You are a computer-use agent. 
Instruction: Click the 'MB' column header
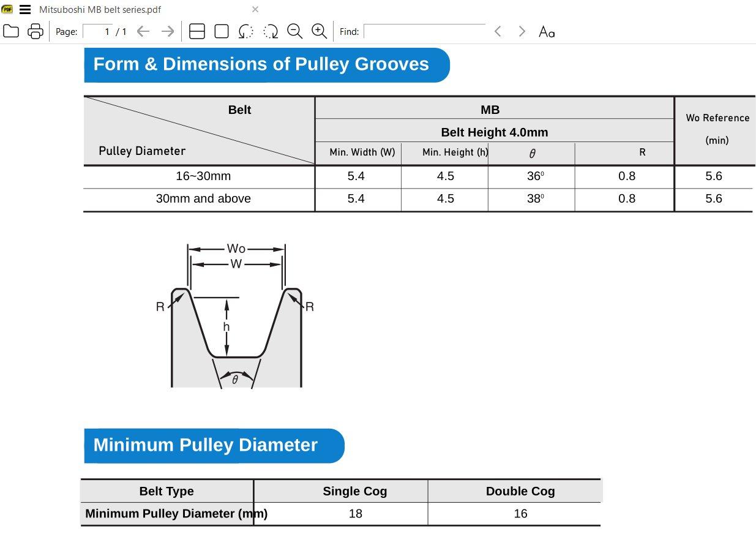click(x=490, y=110)
